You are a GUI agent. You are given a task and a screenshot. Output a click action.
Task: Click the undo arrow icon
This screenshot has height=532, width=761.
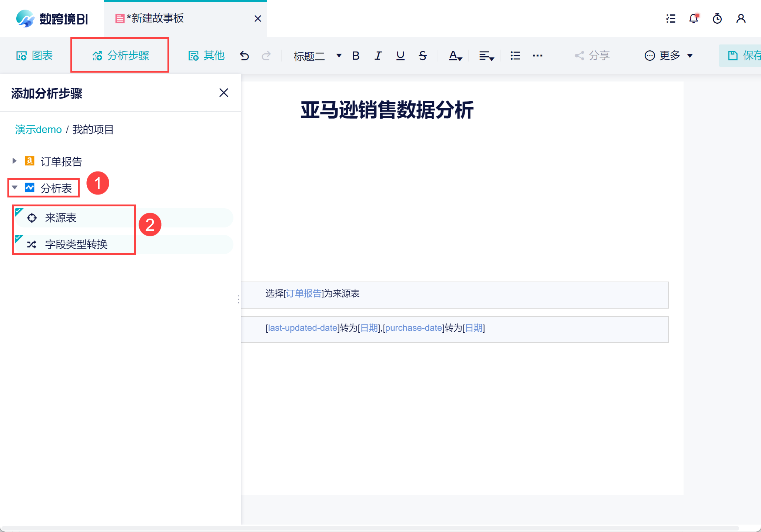click(244, 56)
